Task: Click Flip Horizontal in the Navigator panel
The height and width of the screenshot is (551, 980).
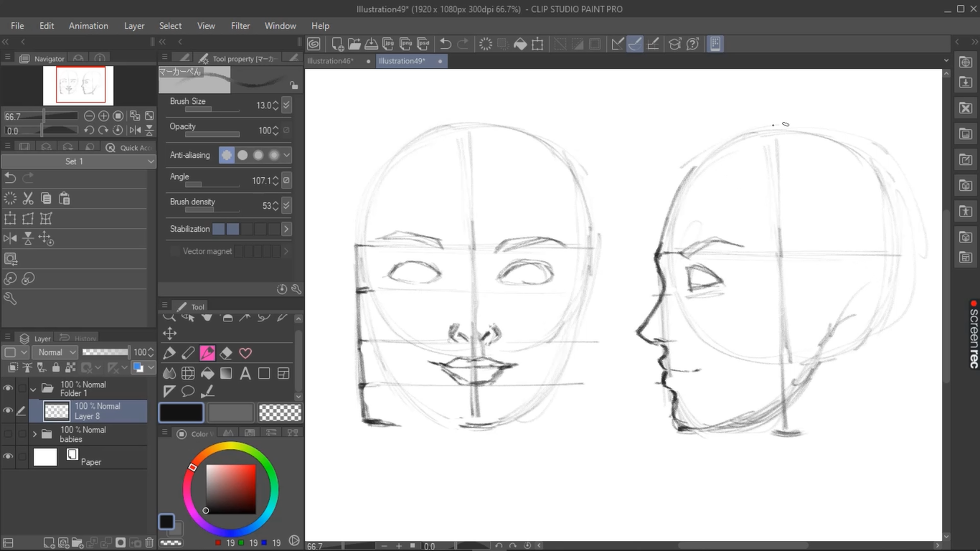Action: click(135, 131)
